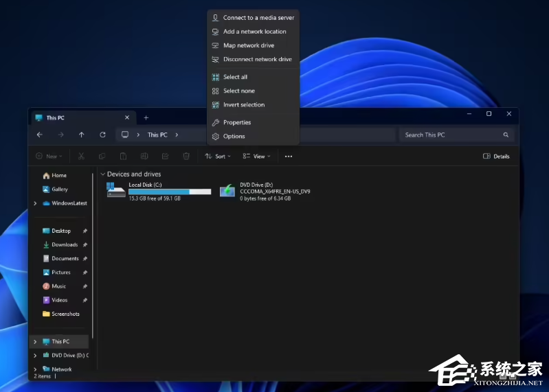This screenshot has height=392, width=549.
Task: Click the Local Disk (C:) storage bar
Action: click(170, 192)
